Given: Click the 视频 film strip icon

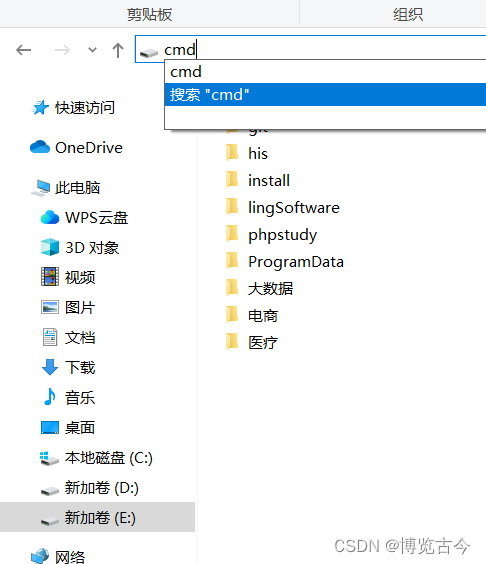Looking at the screenshot, I should pyautogui.click(x=50, y=277).
